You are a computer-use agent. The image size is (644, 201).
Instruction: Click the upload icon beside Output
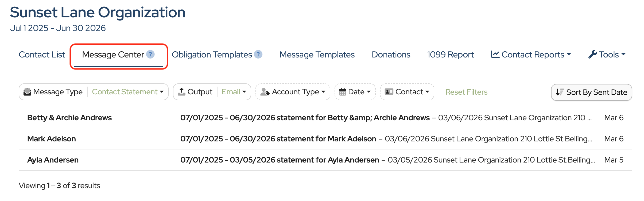tap(181, 92)
